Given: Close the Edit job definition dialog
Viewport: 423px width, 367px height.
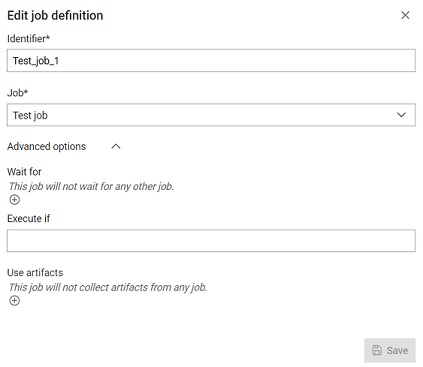Looking at the screenshot, I should pos(405,15).
